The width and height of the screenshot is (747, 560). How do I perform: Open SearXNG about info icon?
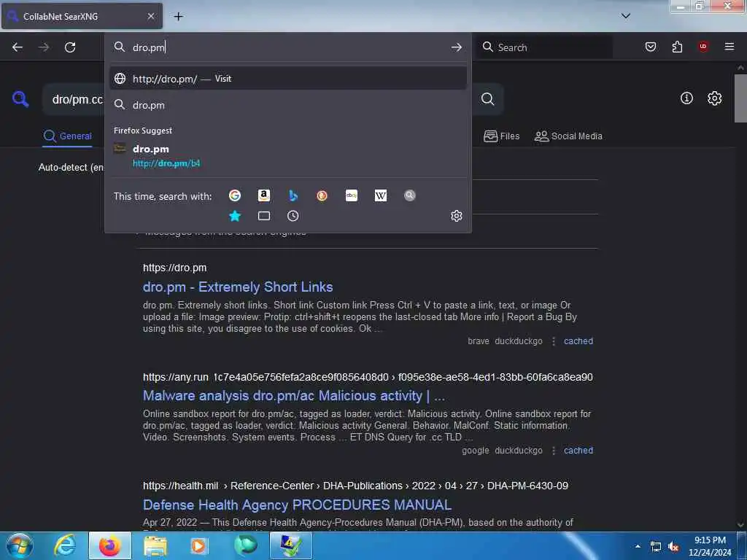pos(686,98)
